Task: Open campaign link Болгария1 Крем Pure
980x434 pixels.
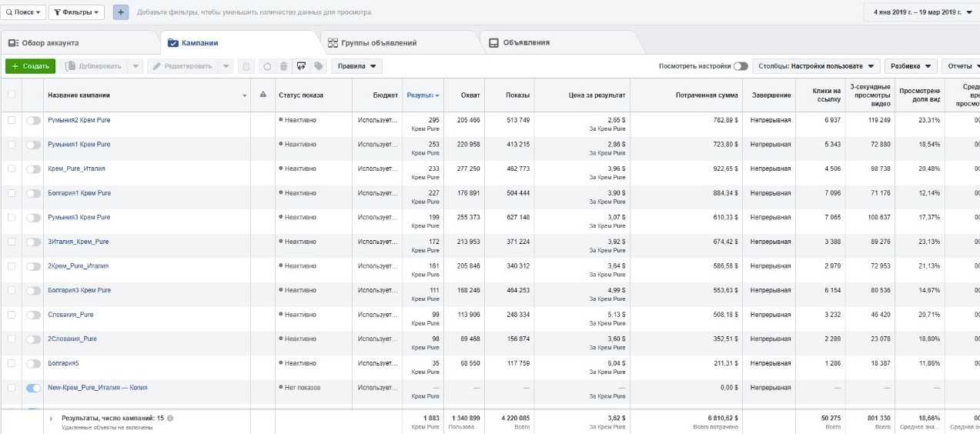Action: click(x=79, y=193)
